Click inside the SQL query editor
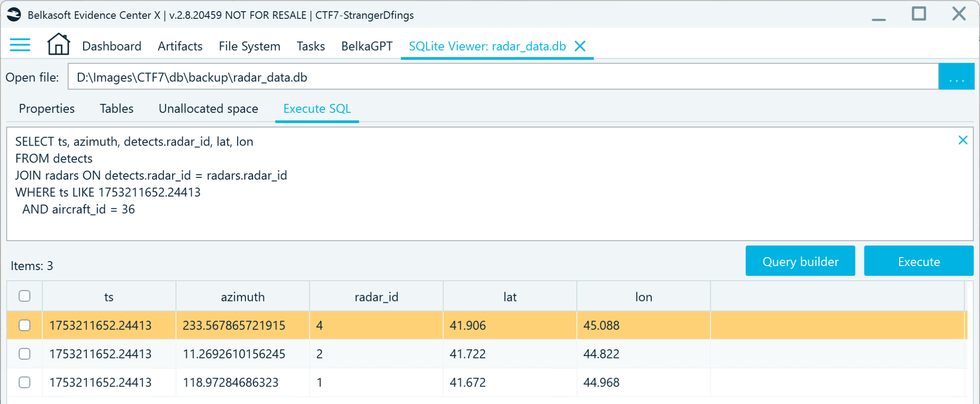Screen dimensions: 980x404 pyautogui.click(x=490, y=184)
